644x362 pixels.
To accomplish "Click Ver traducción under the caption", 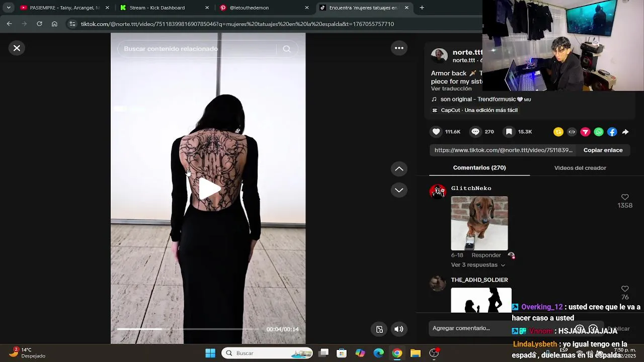I will tap(451, 89).
